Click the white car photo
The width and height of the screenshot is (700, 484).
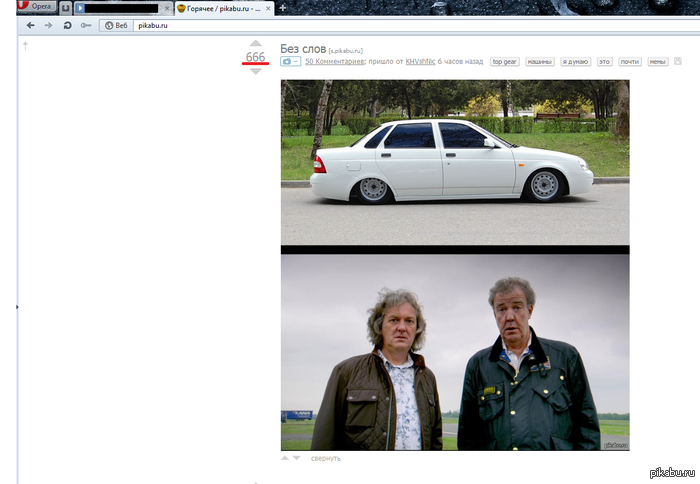[455, 162]
